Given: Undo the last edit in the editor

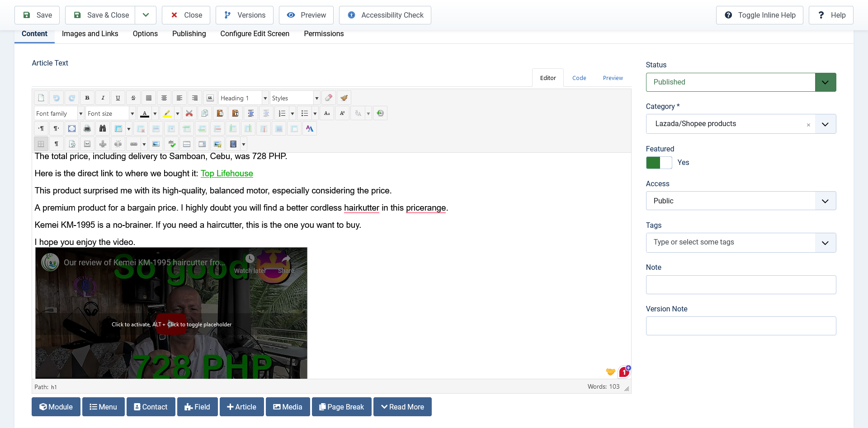Looking at the screenshot, I should coord(57,98).
